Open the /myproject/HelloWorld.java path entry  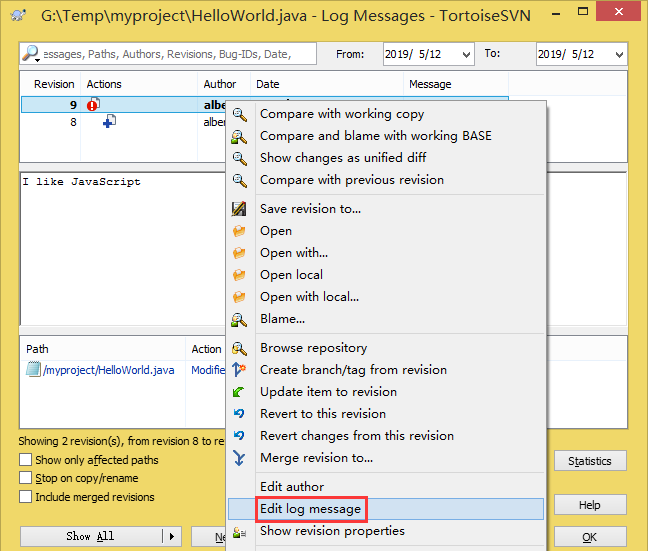(109, 370)
